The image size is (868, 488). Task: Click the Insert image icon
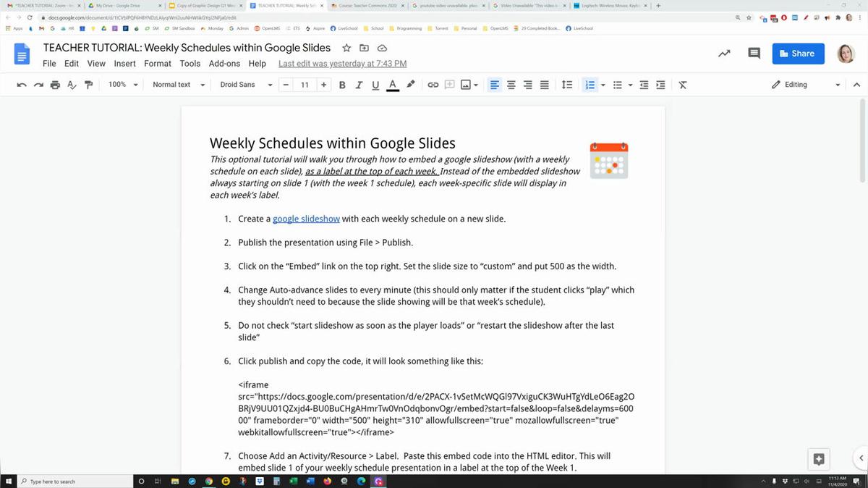point(465,85)
